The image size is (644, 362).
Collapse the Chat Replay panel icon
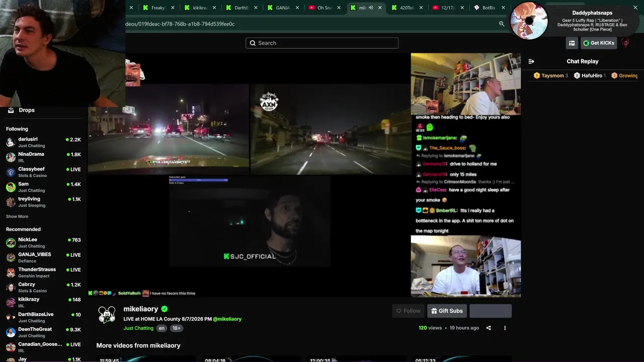[531, 61]
